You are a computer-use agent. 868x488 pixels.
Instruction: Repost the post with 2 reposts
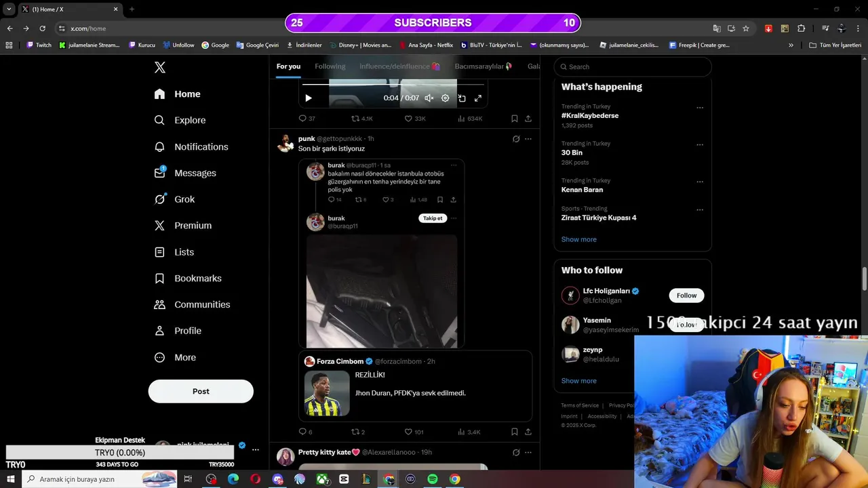pyautogui.click(x=358, y=432)
